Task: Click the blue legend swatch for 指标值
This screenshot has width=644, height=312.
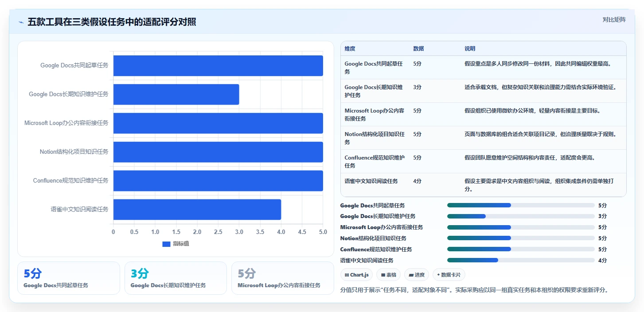Action: (166, 244)
